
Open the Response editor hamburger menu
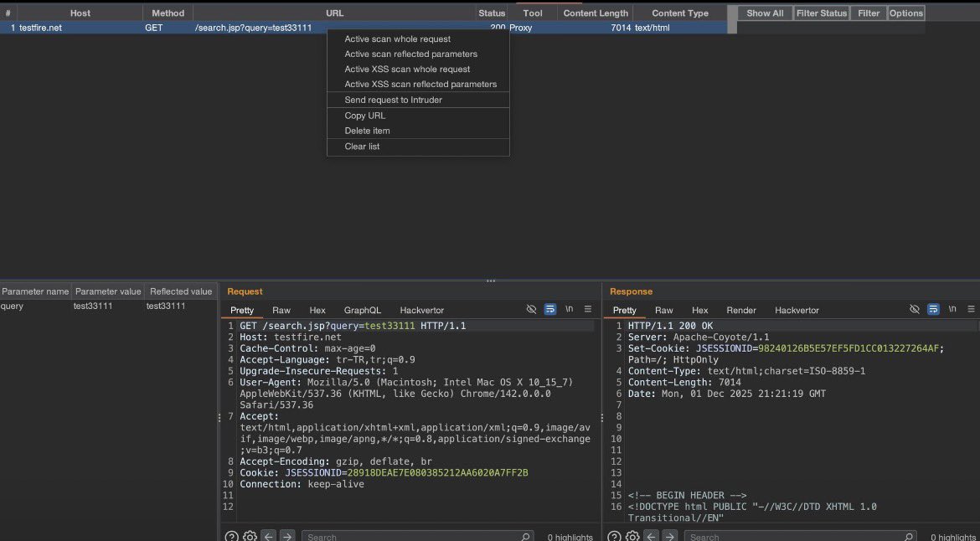[x=971, y=309]
